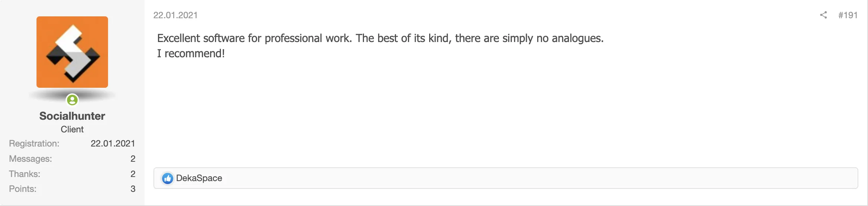Click the empty area of the likes bar
The width and height of the screenshot is (868, 206).
tap(522, 178)
